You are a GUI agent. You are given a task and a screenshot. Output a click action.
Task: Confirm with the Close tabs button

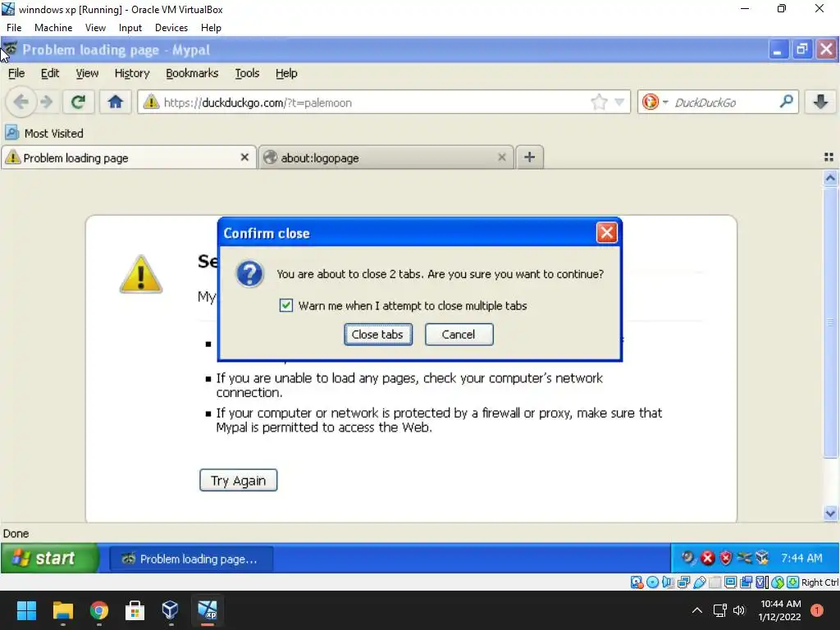[x=377, y=335]
